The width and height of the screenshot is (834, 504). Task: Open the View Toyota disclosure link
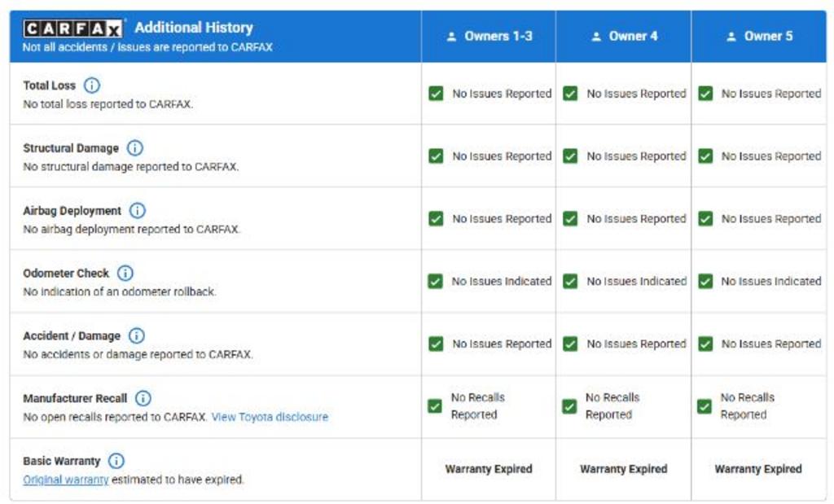270,418
